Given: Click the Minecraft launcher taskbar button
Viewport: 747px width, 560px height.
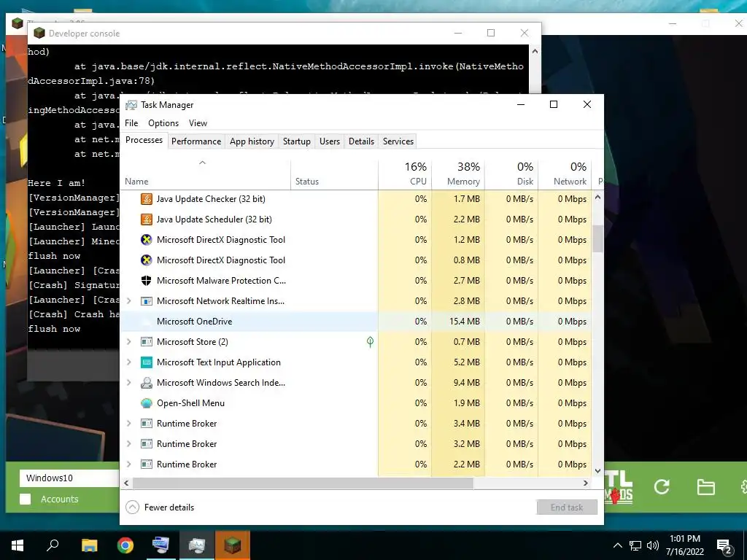Looking at the screenshot, I should pyautogui.click(x=233, y=545).
